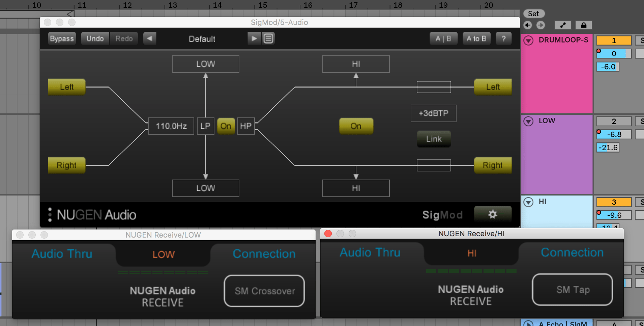The image size is (644, 326).
Task: Collapse the DRUMLOOP-S track
Action: point(528,40)
